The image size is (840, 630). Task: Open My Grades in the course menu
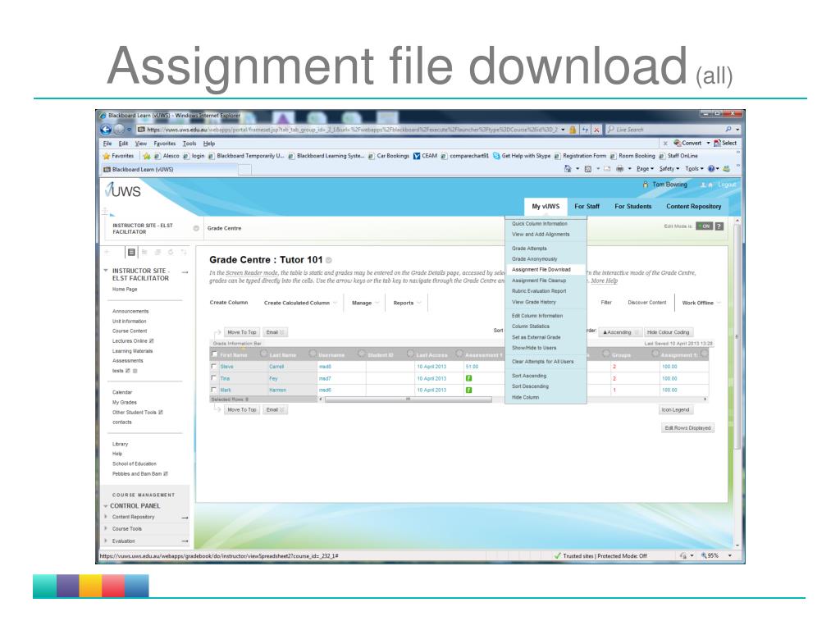[x=125, y=402]
